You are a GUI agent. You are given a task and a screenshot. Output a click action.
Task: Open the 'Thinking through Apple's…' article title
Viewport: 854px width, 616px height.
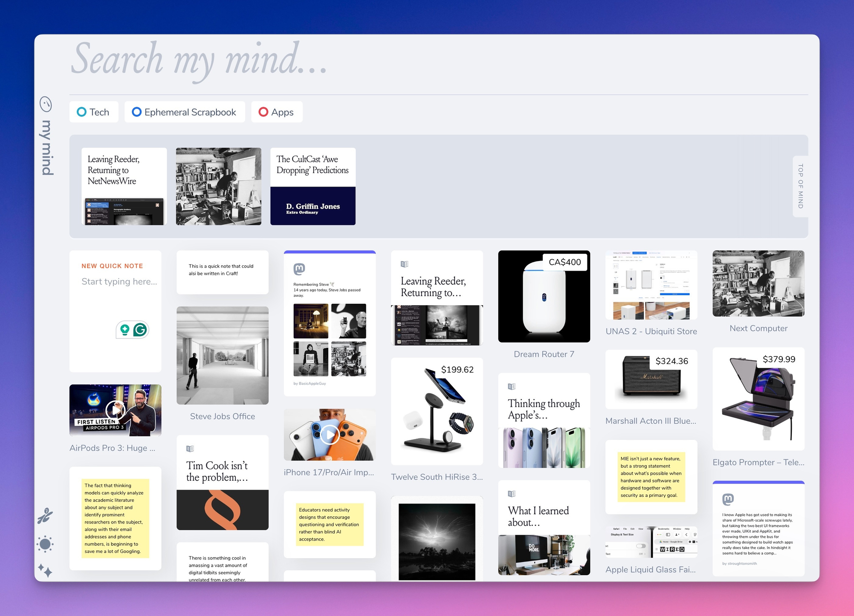[x=544, y=409]
